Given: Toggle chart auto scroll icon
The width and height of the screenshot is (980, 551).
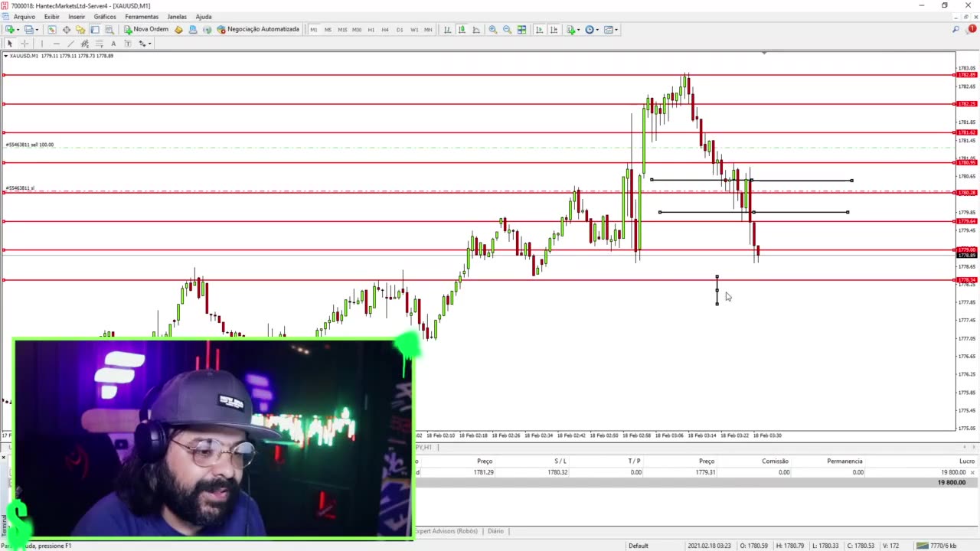Looking at the screenshot, I should tap(540, 30).
